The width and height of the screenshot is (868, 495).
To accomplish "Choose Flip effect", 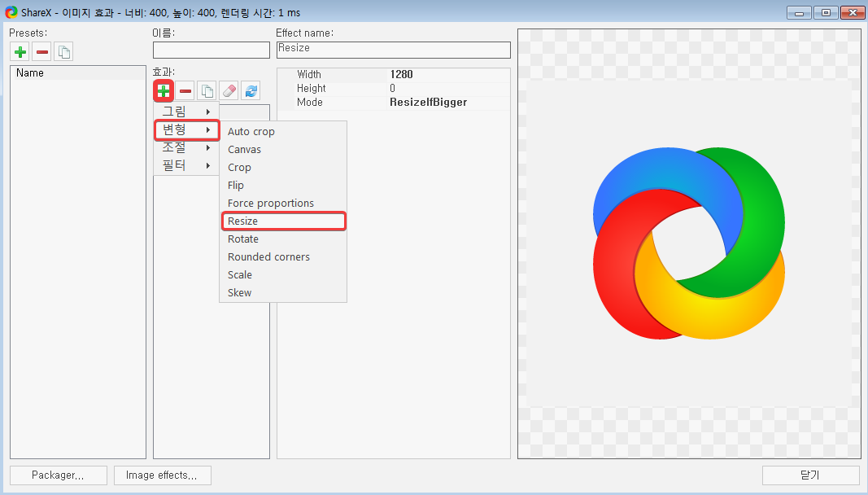I will pyautogui.click(x=283, y=185).
